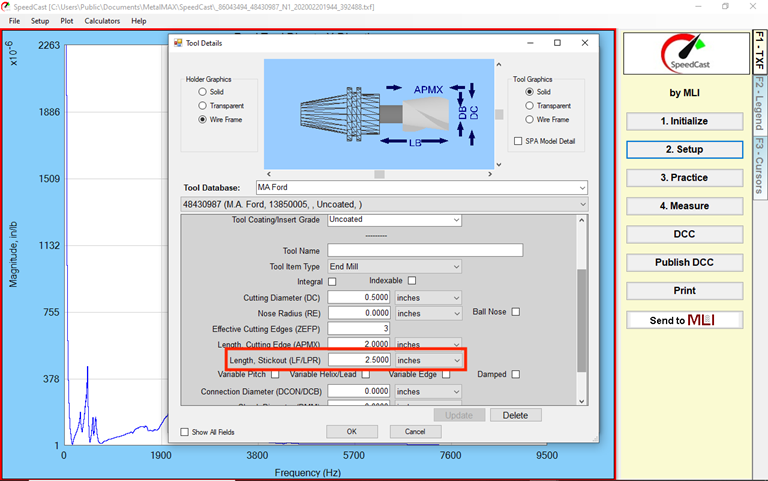
Task: Cancel the Tool Details dialog
Action: (415, 432)
